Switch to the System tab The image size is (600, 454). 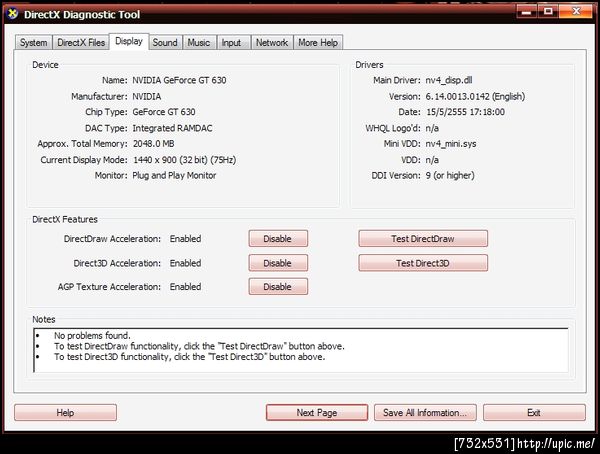click(34, 42)
